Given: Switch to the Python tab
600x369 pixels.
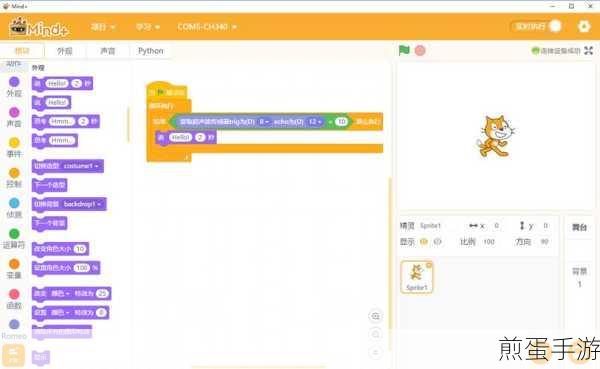Looking at the screenshot, I should (x=150, y=51).
